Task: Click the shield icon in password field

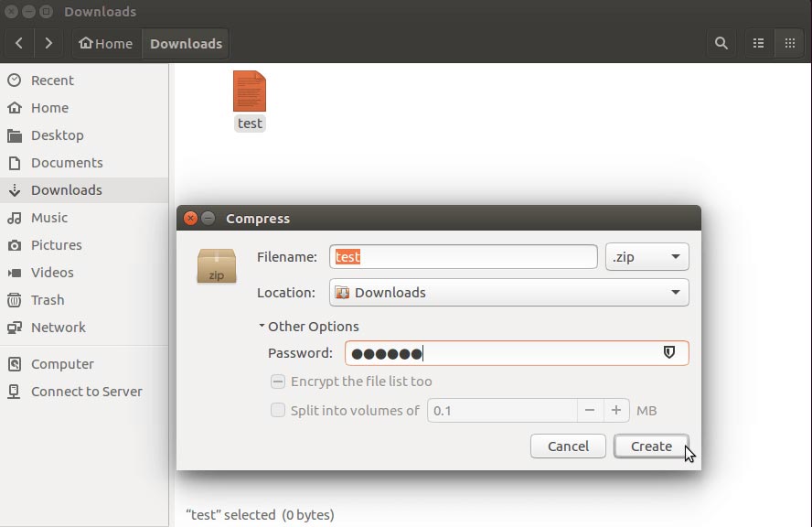Action: click(x=669, y=352)
